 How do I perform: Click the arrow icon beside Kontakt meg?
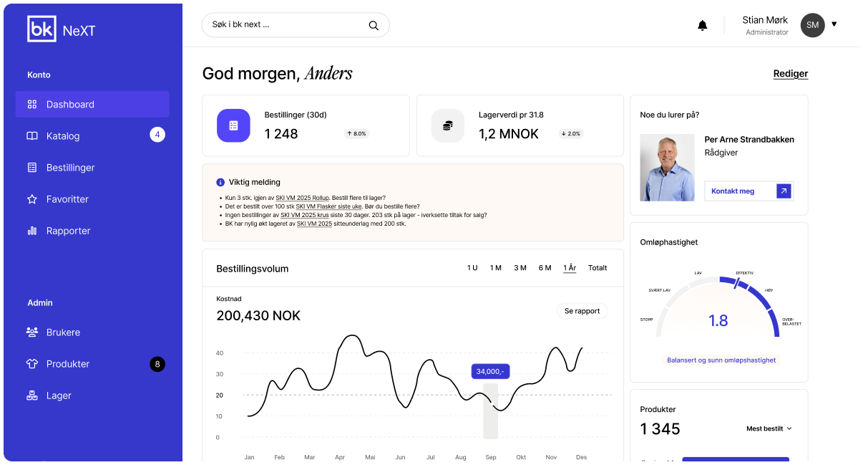tap(784, 191)
